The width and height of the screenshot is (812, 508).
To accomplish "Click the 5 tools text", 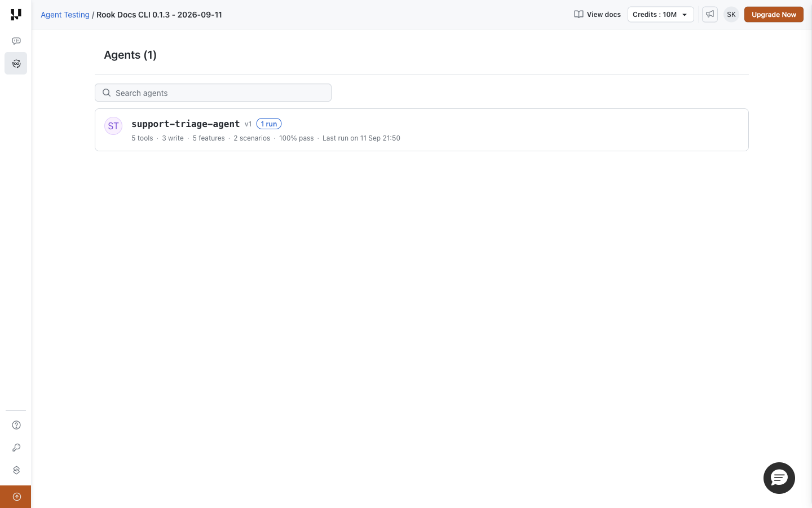I will 142,138.
